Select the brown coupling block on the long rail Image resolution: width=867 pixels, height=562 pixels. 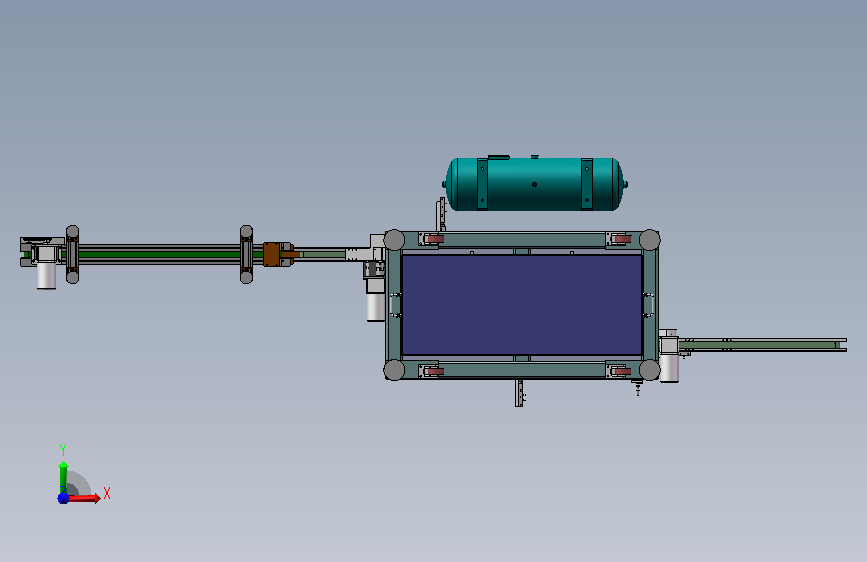[271, 254]
